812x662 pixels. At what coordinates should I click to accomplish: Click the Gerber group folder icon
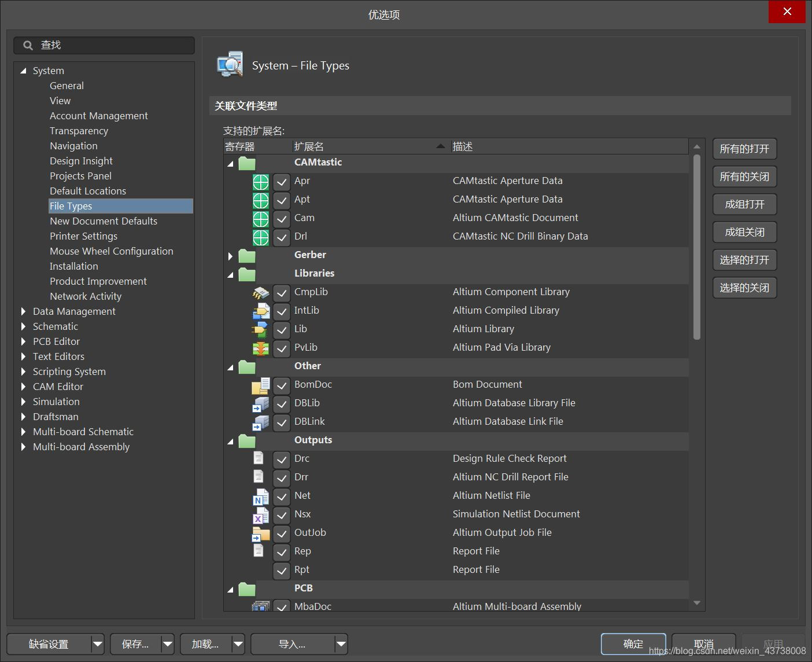[x=247, y=256]
